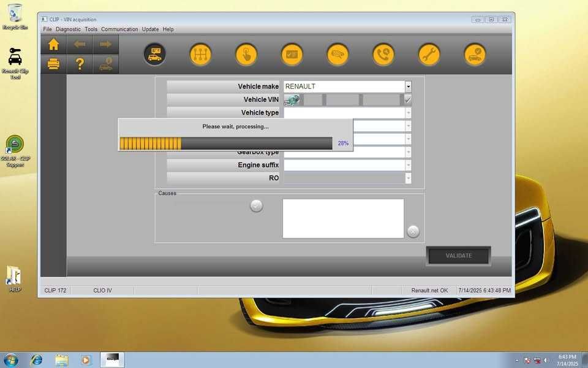Click the Causes text area
Image resolution: width=588 pixels, height=368 pixels.
pyautogui.click(x=343, y=218)
